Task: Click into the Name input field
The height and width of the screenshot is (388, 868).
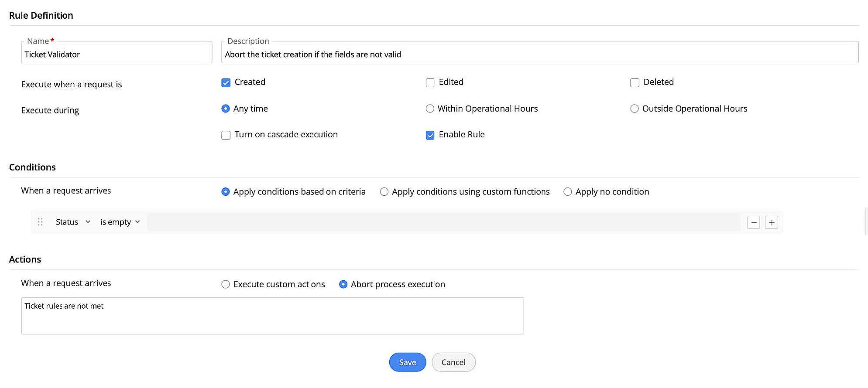Action: pos(117,54)
